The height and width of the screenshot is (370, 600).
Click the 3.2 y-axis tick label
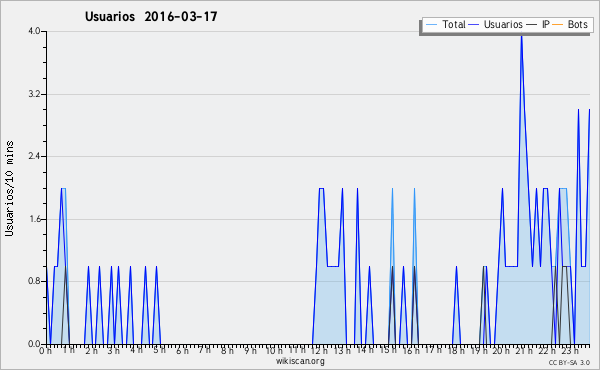[34, 94]
